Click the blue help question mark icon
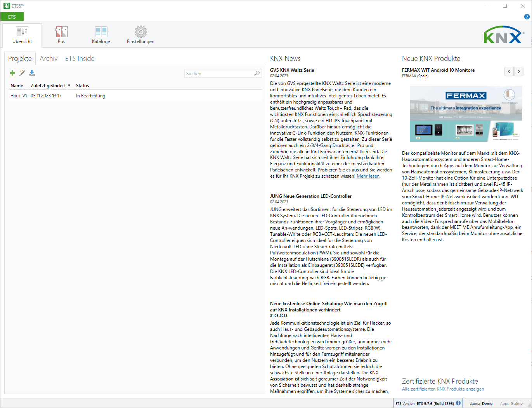The height and width of the screenshot is (408, 532). [527, 17]
